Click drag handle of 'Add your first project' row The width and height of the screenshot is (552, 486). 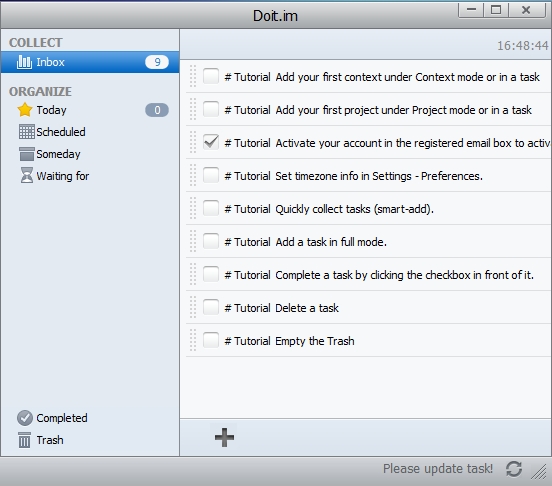point(193,109)
